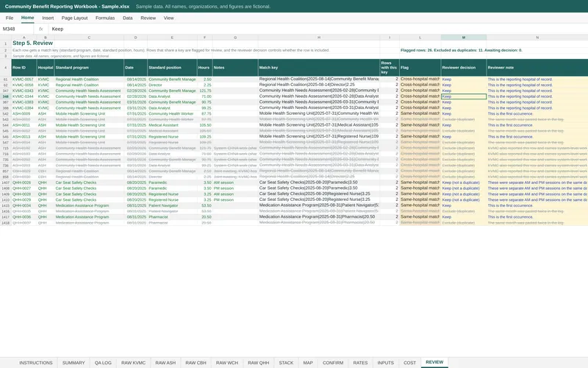Select column A header

pyautogui.click(x=24, y=38)
